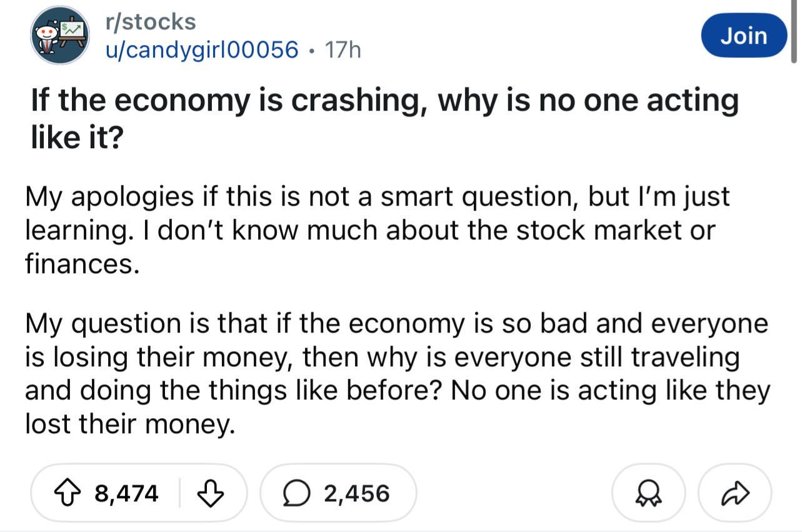Give an award using the award icon

coord(644,493)
